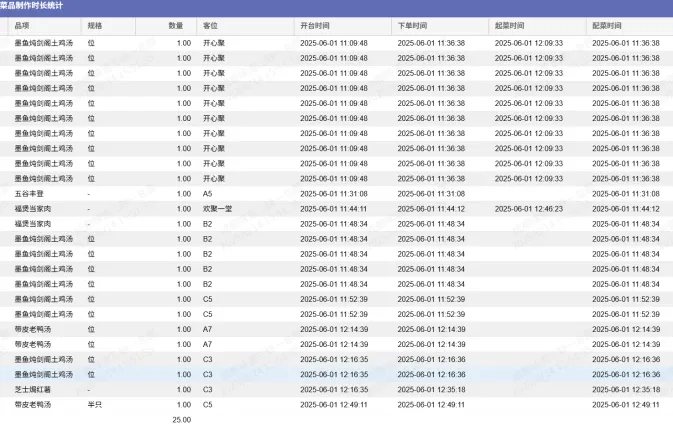Click the 规格 column header
673x426 pixels.
pos(94,24)
